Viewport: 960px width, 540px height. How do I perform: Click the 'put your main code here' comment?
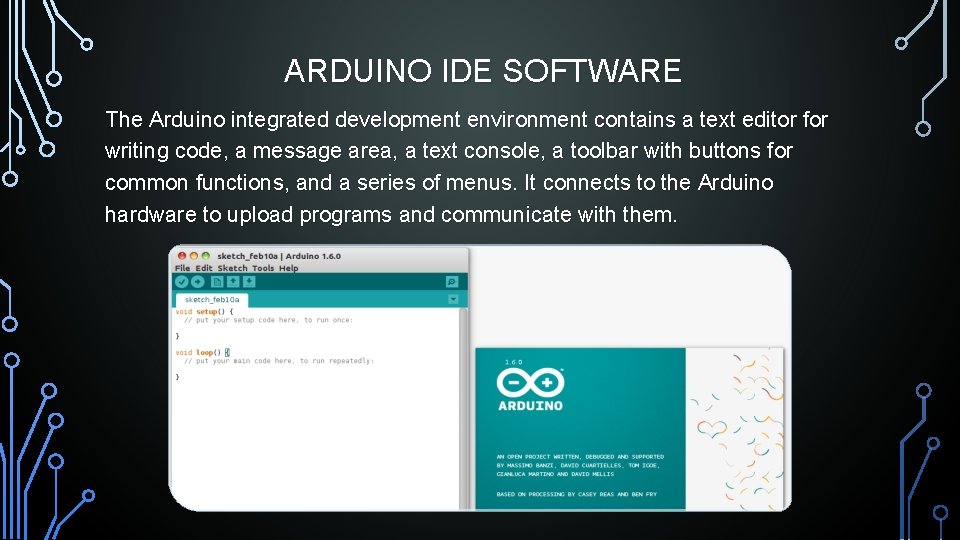click(279, 361)
